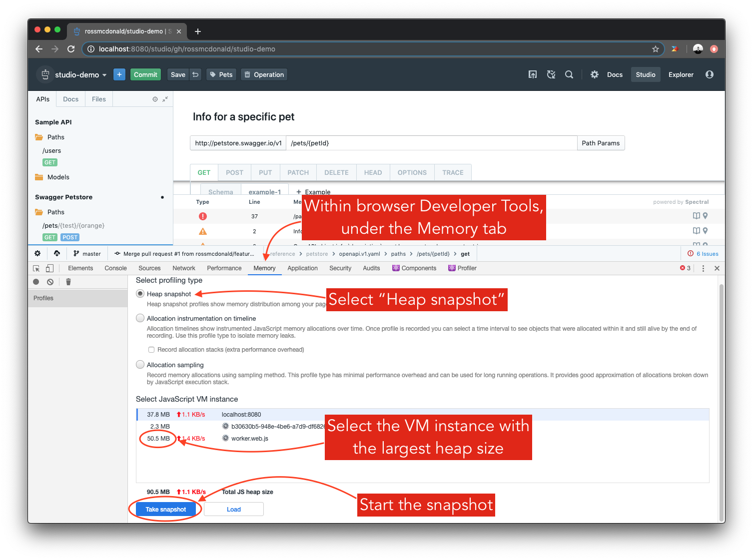753x560 pixels.
Task: Click the Pets tag button
Action: click(221, 74)
